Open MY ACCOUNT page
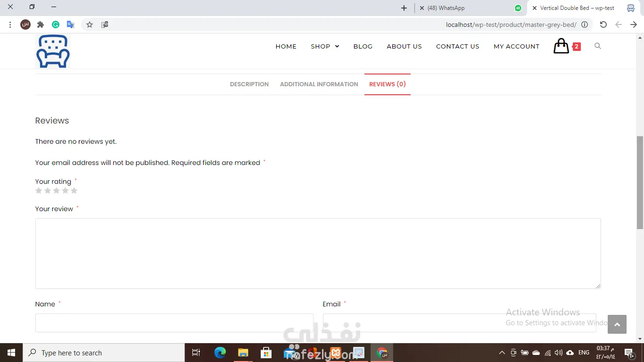 (516, 46)
